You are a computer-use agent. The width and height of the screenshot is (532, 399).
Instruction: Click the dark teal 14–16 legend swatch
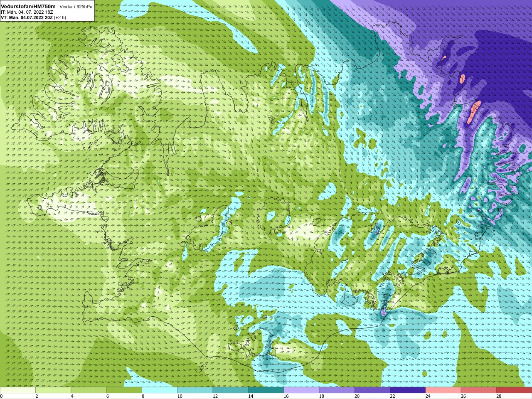click(266, 390)
